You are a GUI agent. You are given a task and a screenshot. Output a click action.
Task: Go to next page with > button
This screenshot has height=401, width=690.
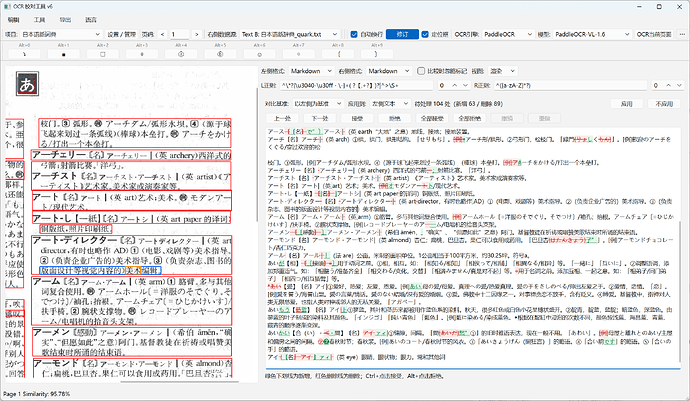coord(197,34)
